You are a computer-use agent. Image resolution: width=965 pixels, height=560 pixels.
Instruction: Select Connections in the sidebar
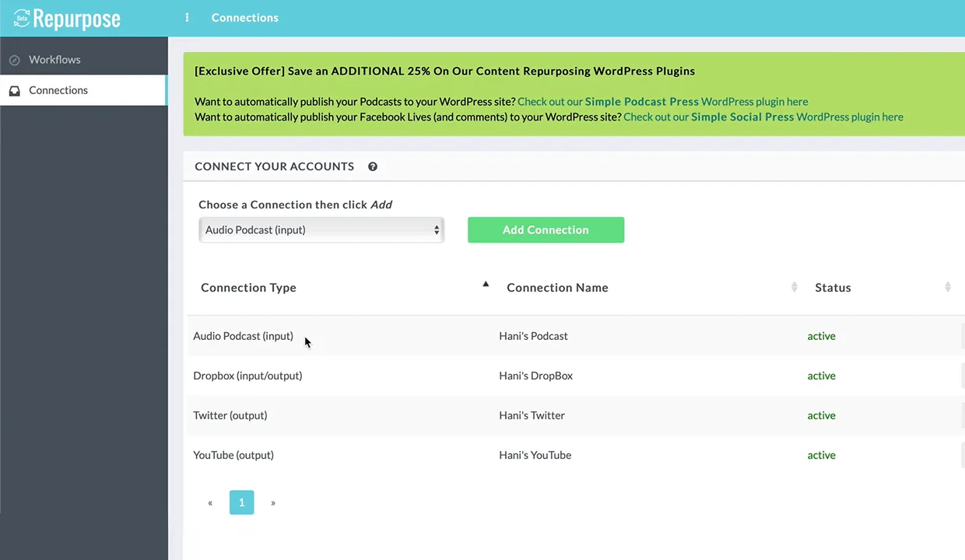83,90
